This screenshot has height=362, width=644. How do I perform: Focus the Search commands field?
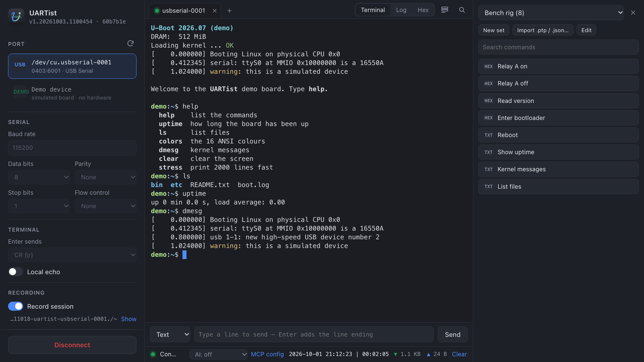pos(558,47)
